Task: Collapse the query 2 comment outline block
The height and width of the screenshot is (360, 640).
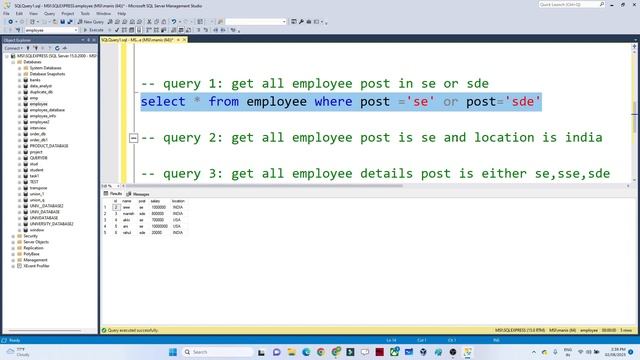Action: 133,138
